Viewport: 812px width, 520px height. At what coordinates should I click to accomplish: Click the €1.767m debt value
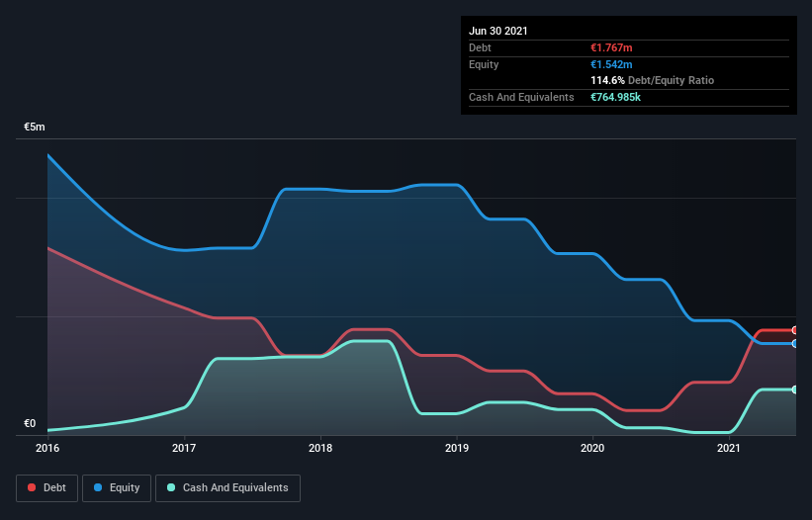pos(611,47)
